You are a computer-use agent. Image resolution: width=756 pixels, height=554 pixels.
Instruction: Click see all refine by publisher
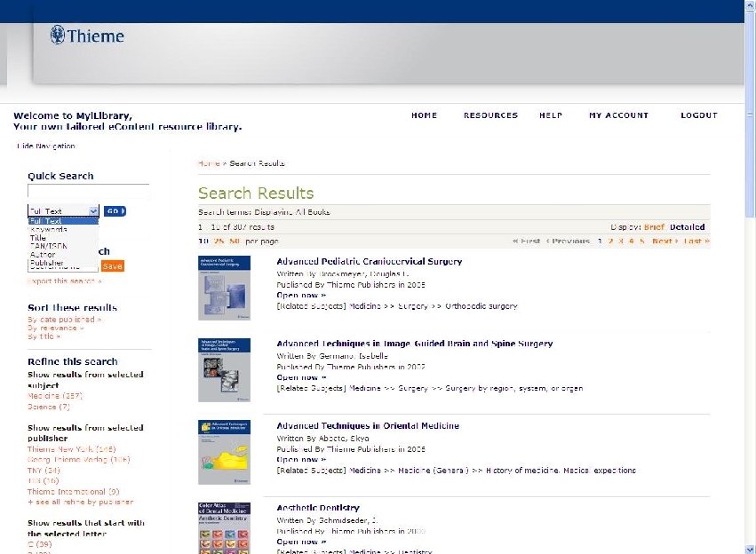pyautogui.click(x=81, y=502)
